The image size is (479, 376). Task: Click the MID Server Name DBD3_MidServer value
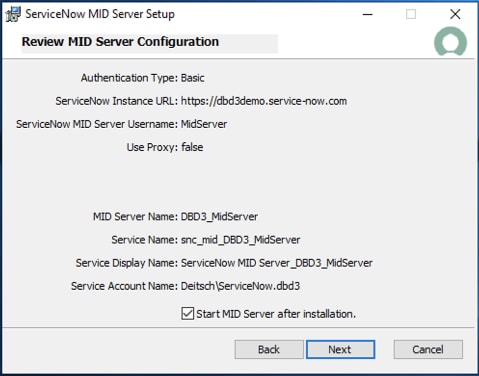(219, 217)
